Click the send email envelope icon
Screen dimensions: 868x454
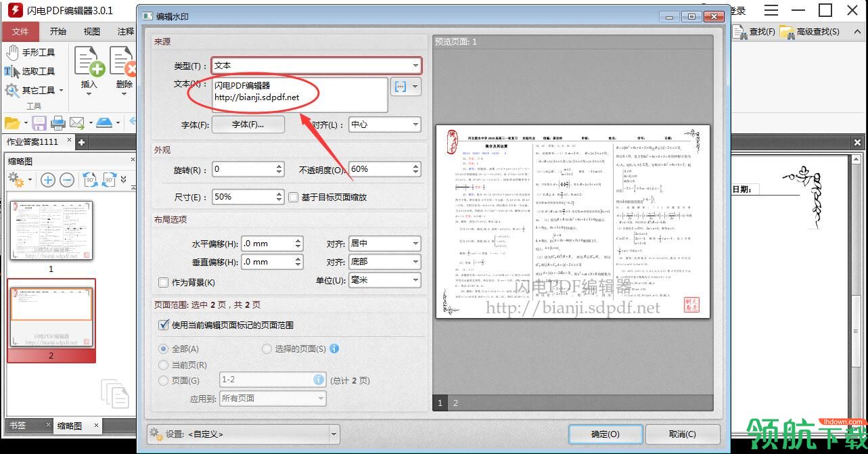[76, 123]
